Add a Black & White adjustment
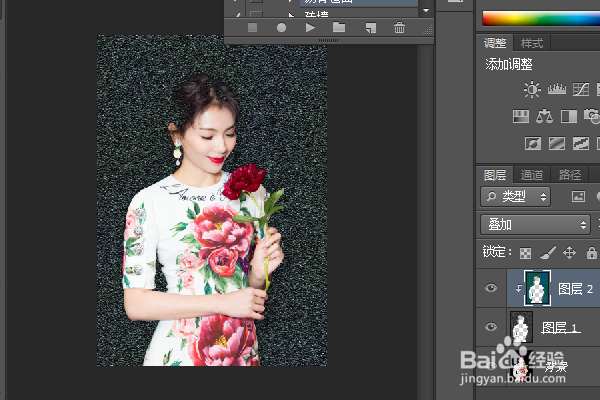 coord(569,116)
